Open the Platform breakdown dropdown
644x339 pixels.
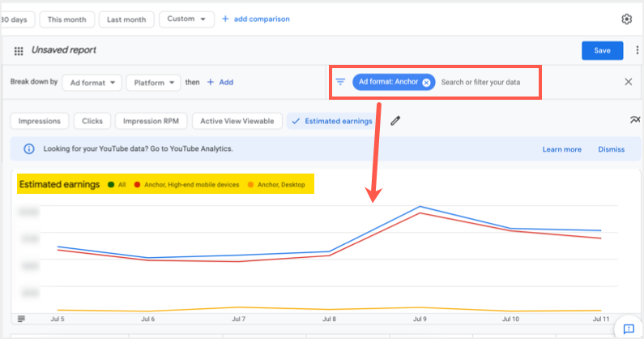click(x=153, y=83)
